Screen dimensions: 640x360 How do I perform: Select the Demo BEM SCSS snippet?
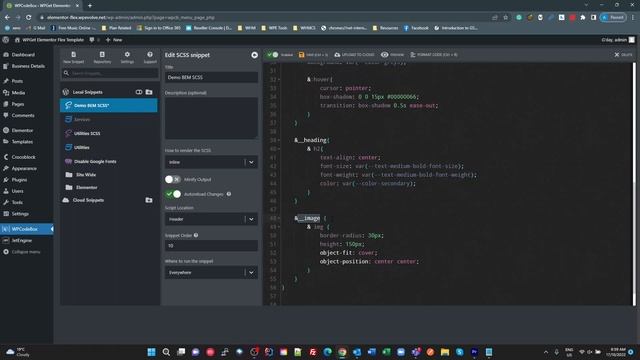click(109, 105)
